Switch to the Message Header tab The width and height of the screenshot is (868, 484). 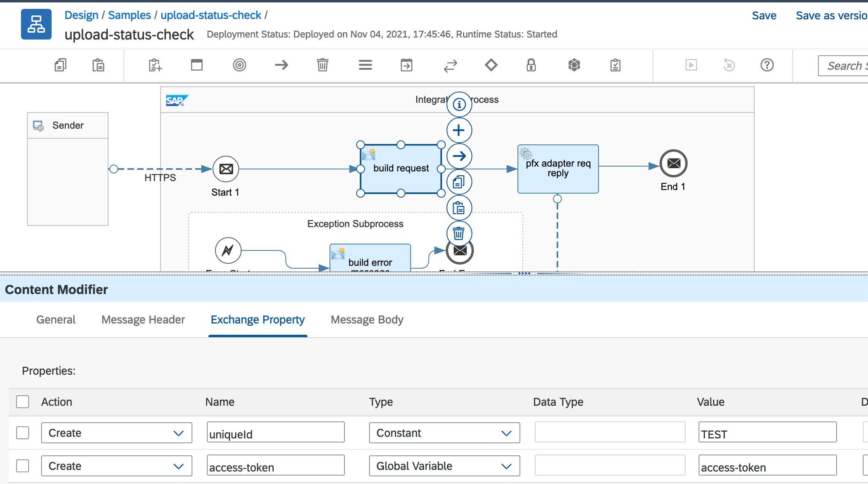pos(143,320)
